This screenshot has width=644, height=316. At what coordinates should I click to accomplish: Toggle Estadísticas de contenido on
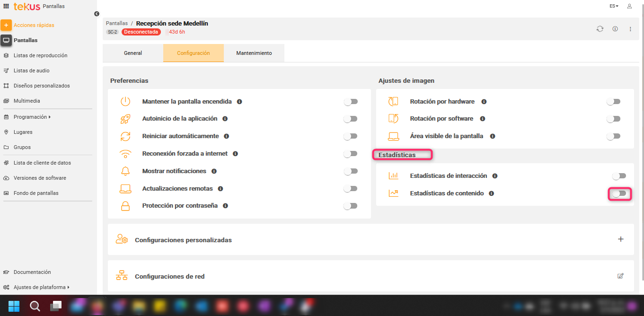click(x=620, y=193)
